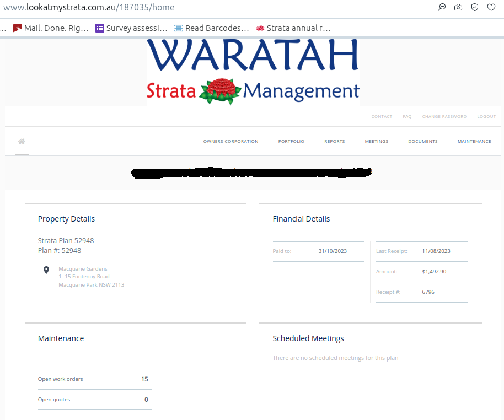Screen dimensions: 504x420
Task: Open the Portfolio menu
Action: [x=291, y=142]
